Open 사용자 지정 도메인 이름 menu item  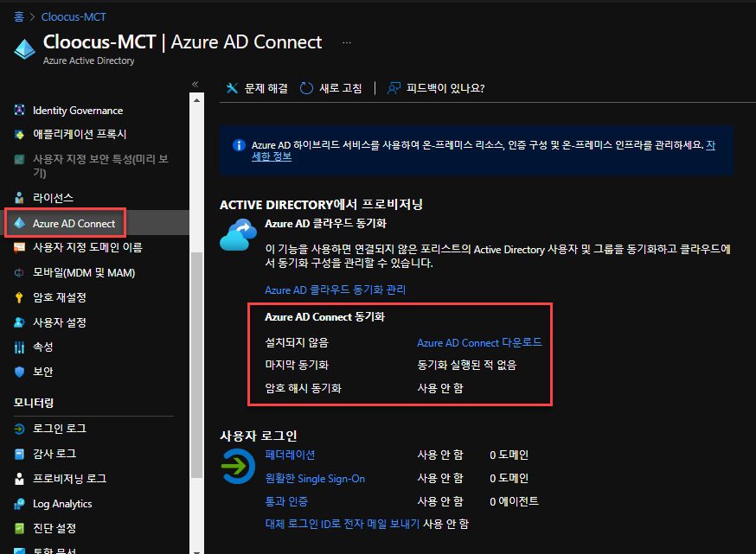(87, 247)
